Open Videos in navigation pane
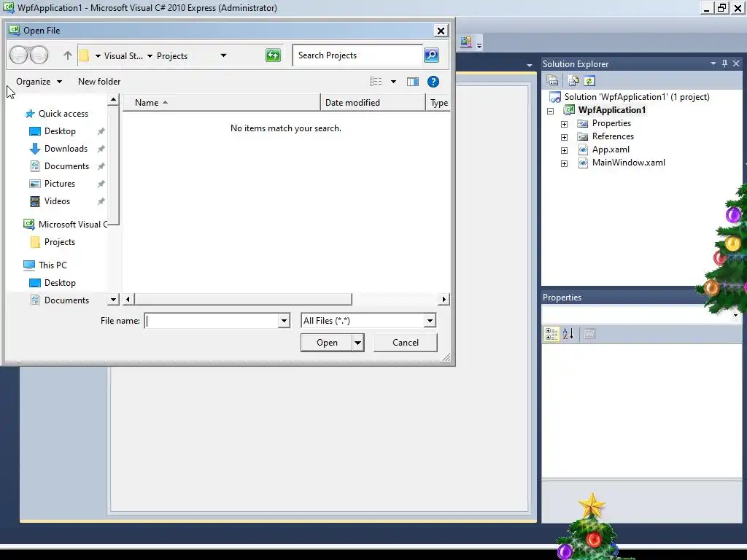 coord(57,201)
